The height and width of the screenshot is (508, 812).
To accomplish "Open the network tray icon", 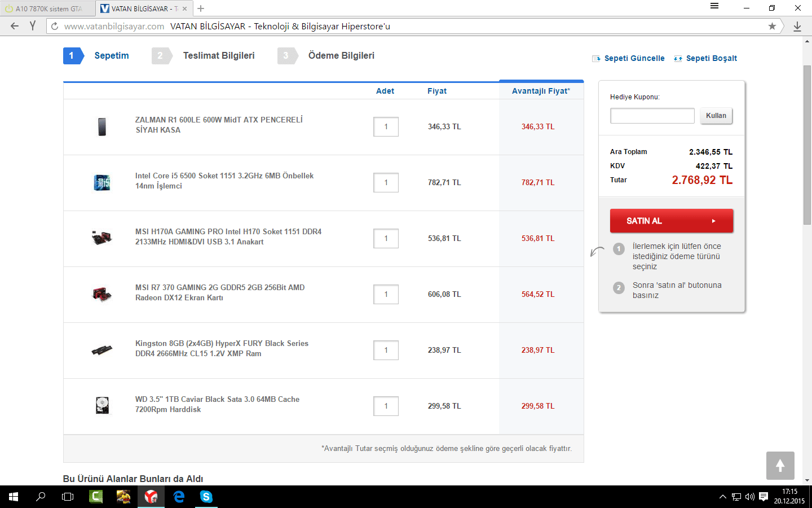I will click(736, 497).
